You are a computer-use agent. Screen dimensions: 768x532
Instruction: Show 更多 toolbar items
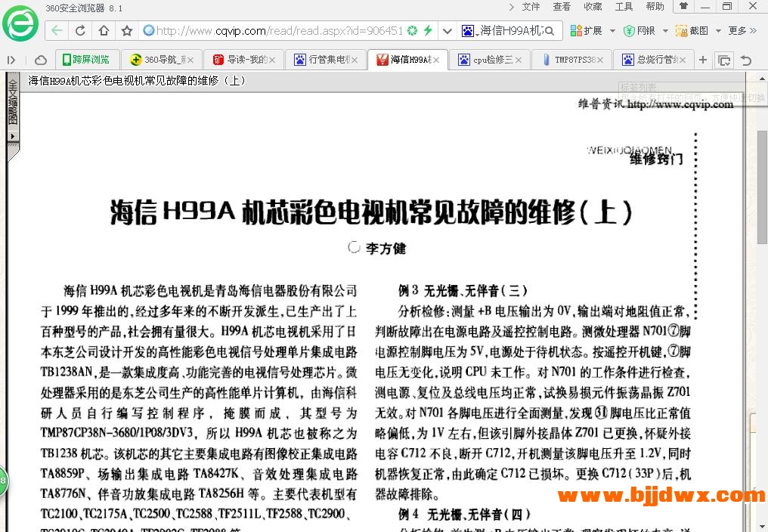742,31
